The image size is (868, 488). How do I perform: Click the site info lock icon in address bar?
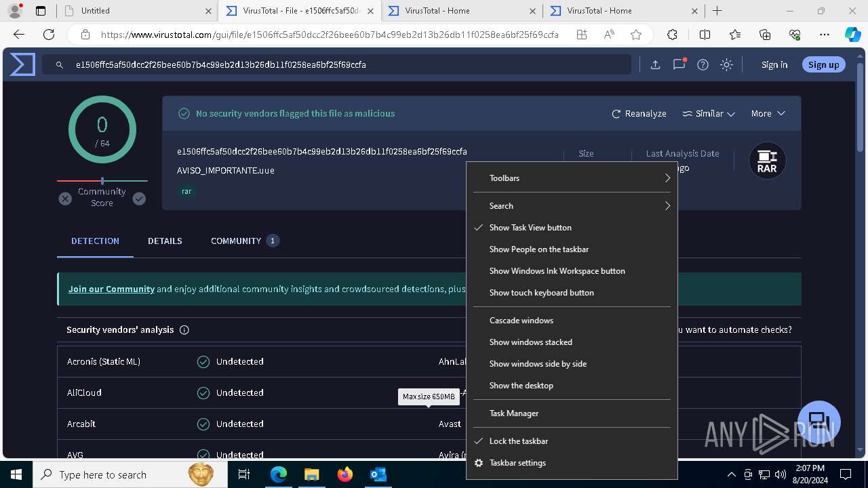pyautogui.click(x=85, y=35)
